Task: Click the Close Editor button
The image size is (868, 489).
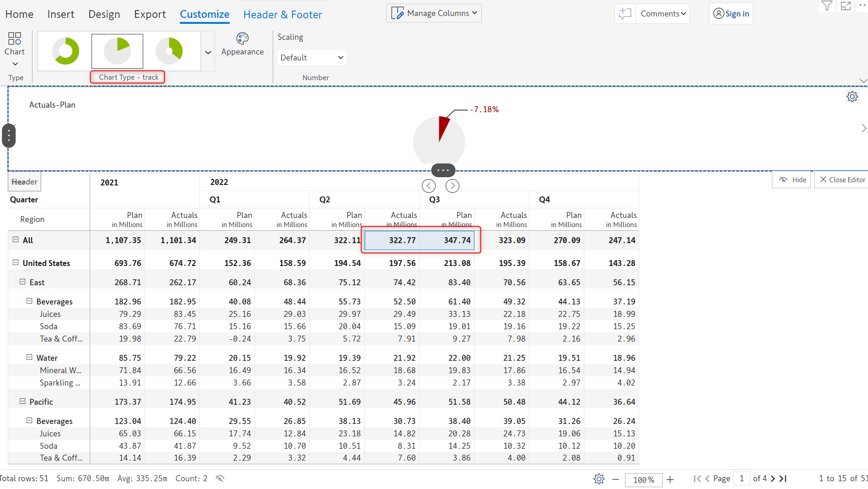Action: point(842,180)
